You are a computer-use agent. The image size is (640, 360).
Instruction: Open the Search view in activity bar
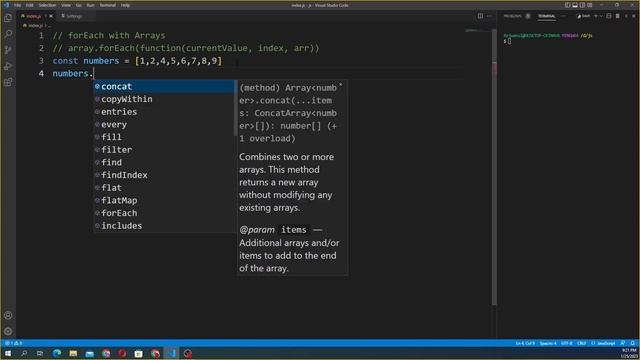[8, 34]
